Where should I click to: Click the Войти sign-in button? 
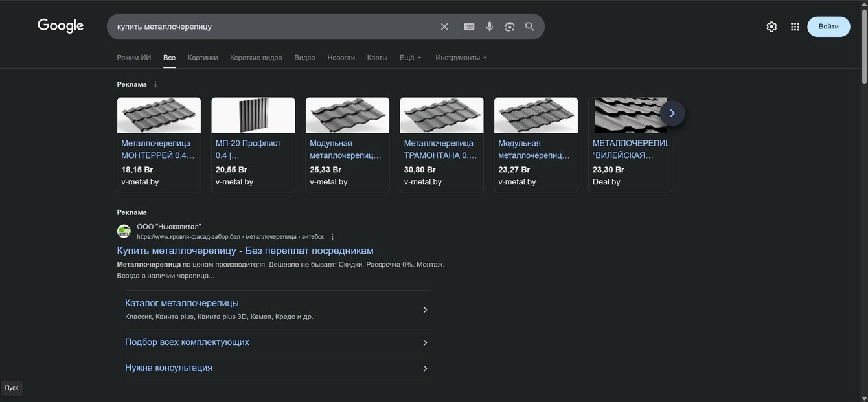[x=828, y=27]
